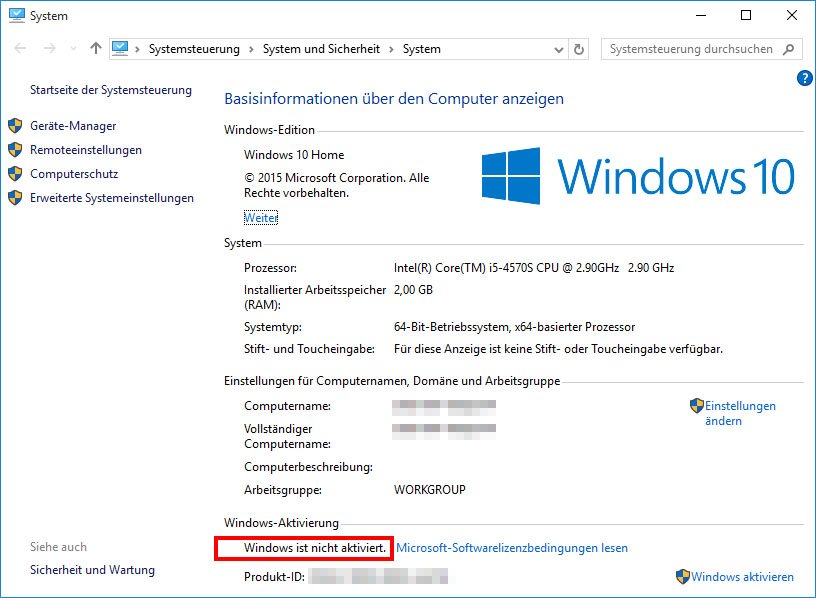
Task: Go up one folder level
Action: coord(96,48)
